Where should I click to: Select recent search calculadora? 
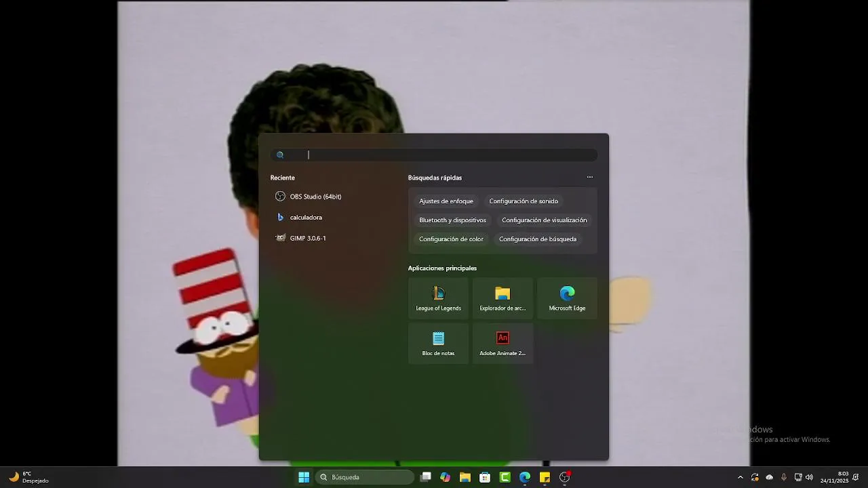[x=299, y=218]
